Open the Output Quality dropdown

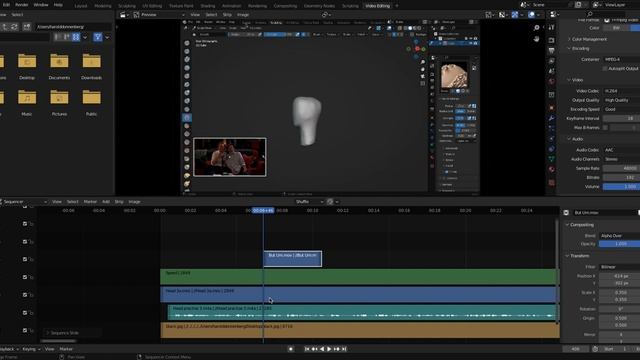[x=621, y=100]
